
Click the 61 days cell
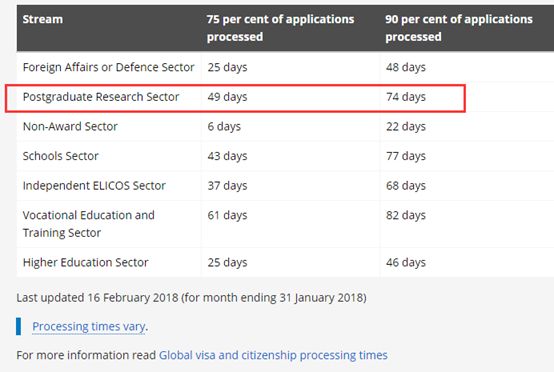pos(227,215)
